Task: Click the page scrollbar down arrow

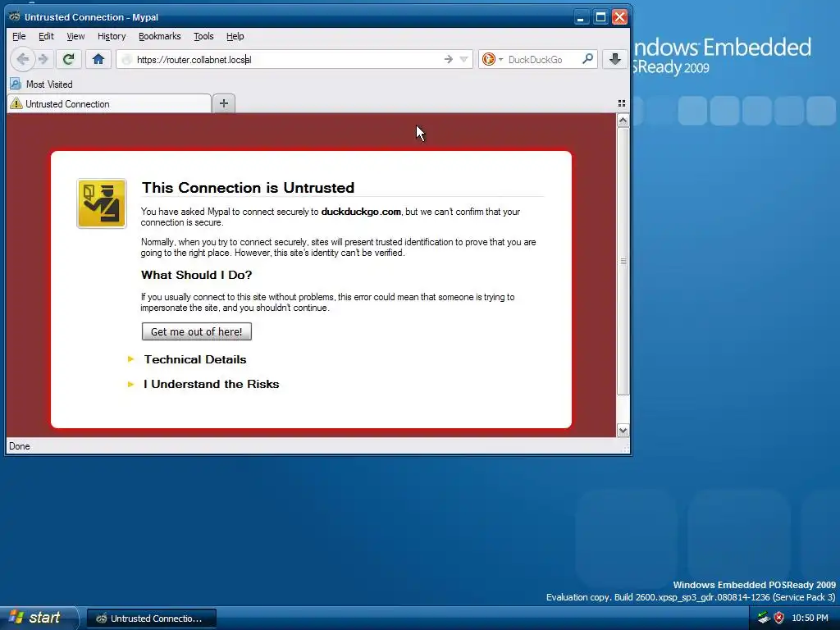Action: (623, 430)
